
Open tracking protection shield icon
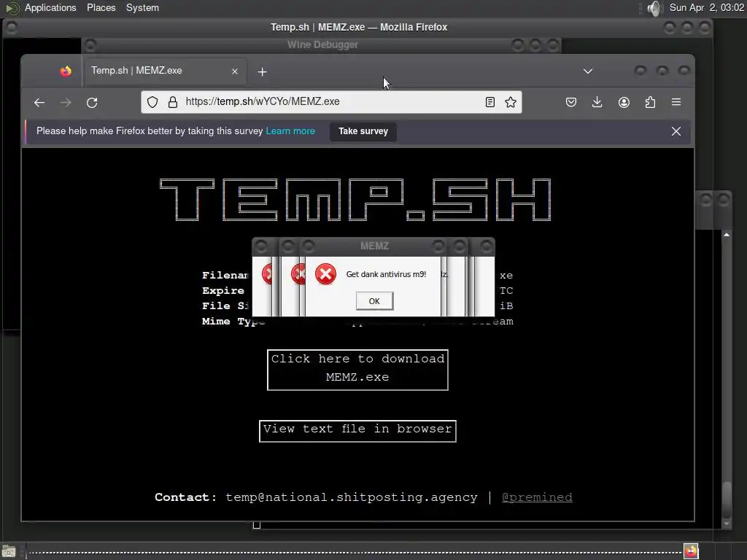pos(152,102)
